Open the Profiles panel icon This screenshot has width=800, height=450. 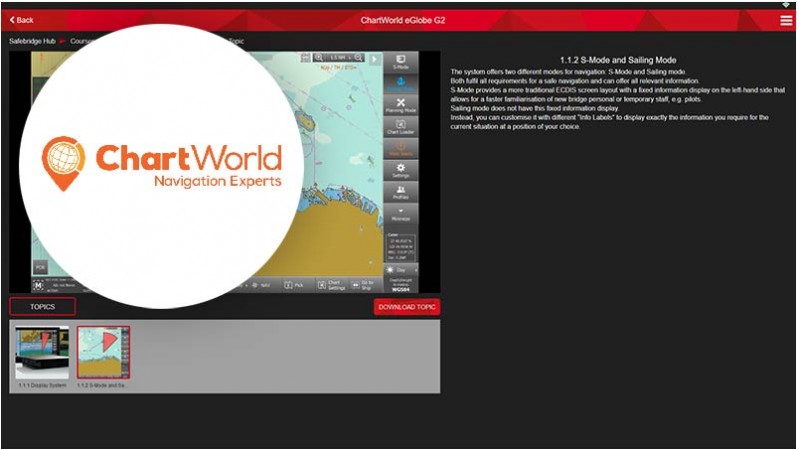400,192
